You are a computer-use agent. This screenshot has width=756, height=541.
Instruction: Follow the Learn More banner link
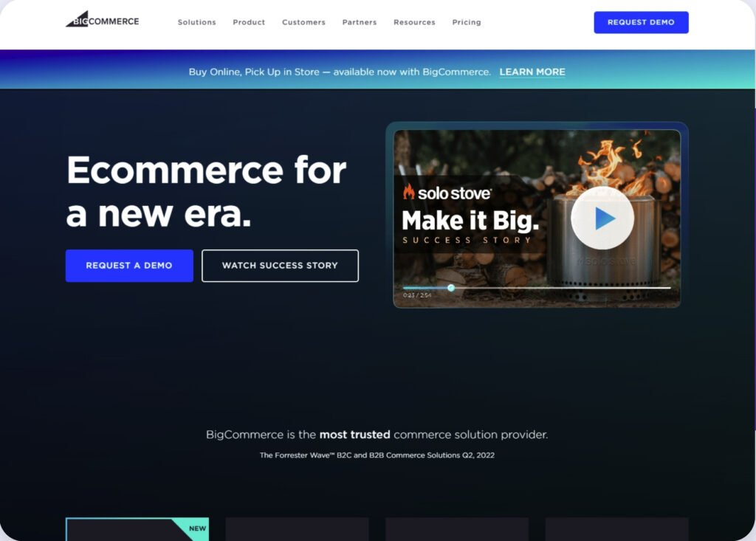(x=532, y=72)
